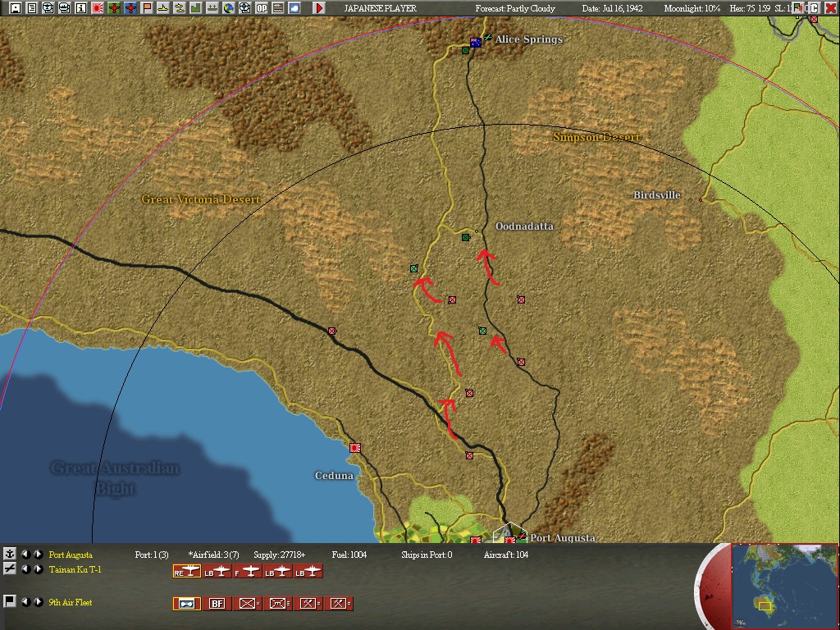The height and width of the screenshot is (630, 840).
Task: Select the F fighter air group
Action: [x=248, y=572]
